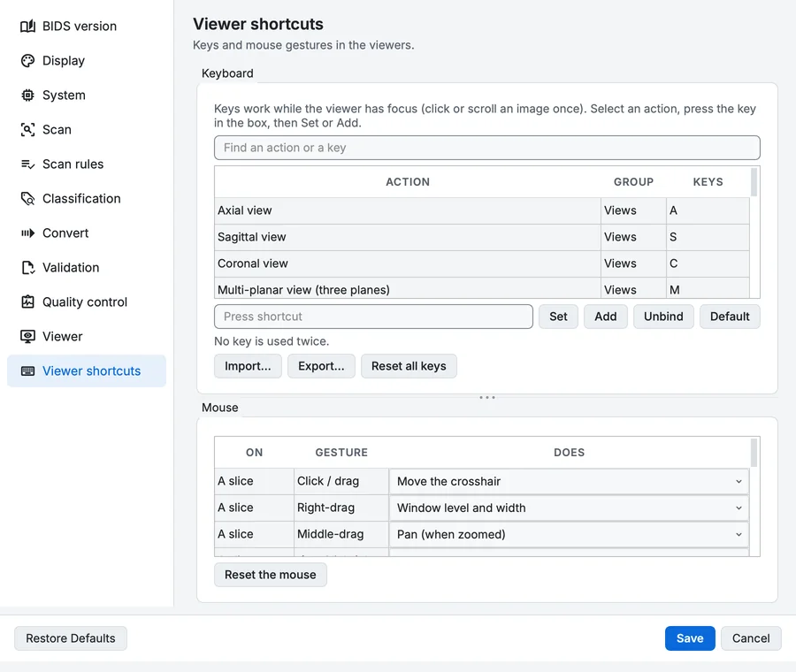This screenshot has width=796, height=672.
Task: Click the BIDS version book icon
Action: click(x=28, y=26)
